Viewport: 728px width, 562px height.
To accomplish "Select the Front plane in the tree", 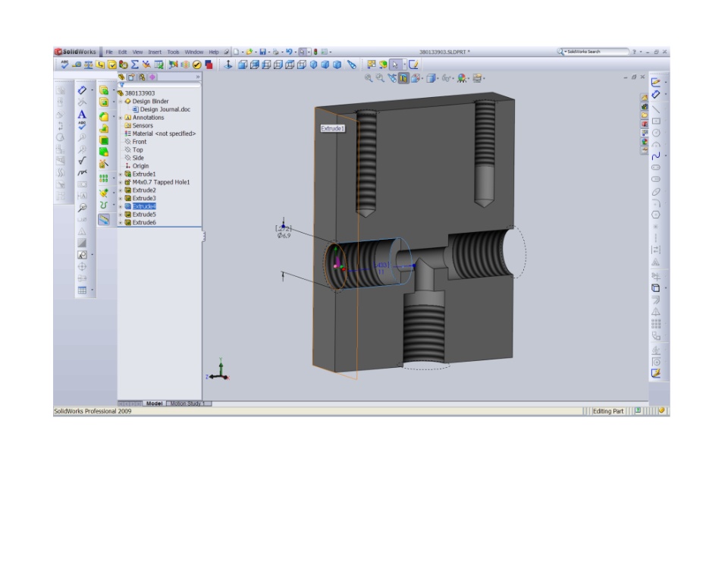I will coord(140,142).
